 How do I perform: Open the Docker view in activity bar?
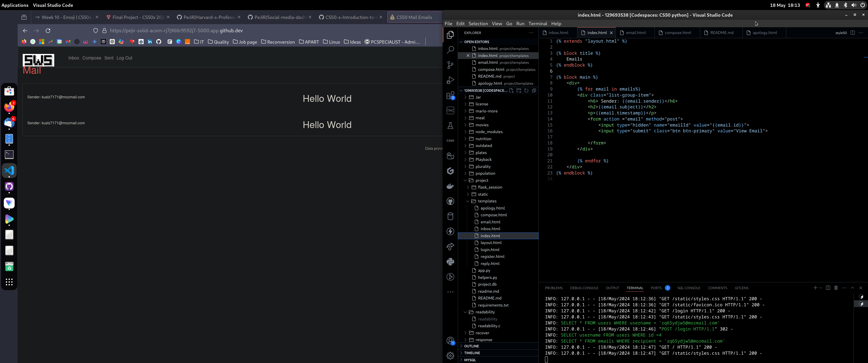point(450,186)
